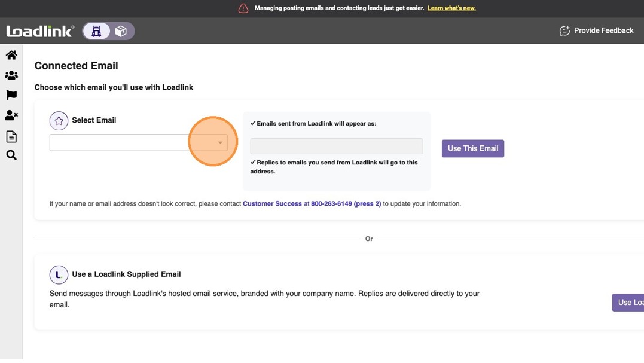Open the flag sidebar icon

click(11, 95)
